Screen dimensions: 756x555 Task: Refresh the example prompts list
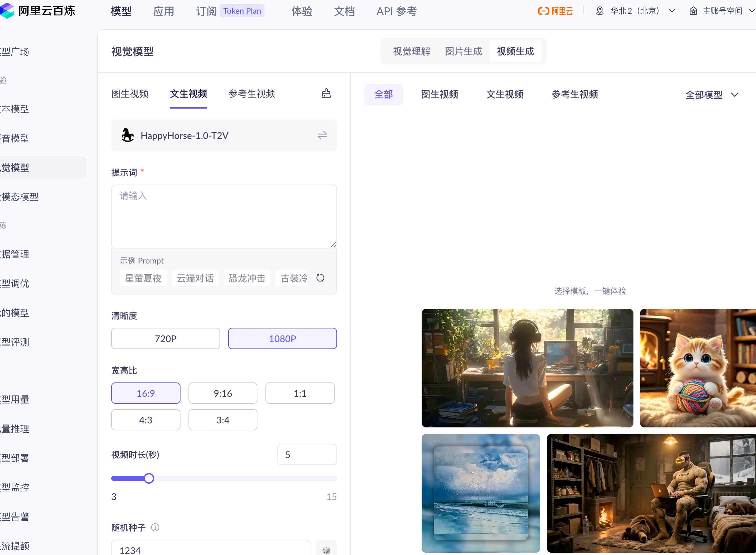click(x=320, y=278)
